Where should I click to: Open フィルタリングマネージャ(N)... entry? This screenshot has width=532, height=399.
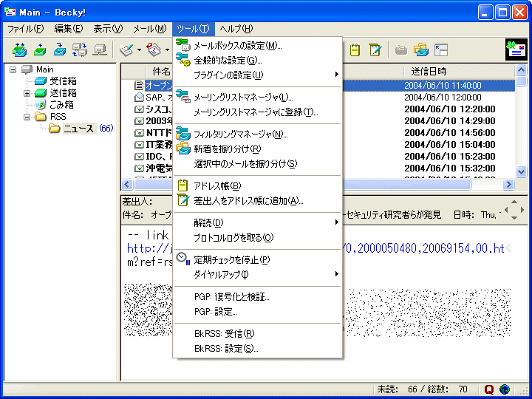coord(258,134)
